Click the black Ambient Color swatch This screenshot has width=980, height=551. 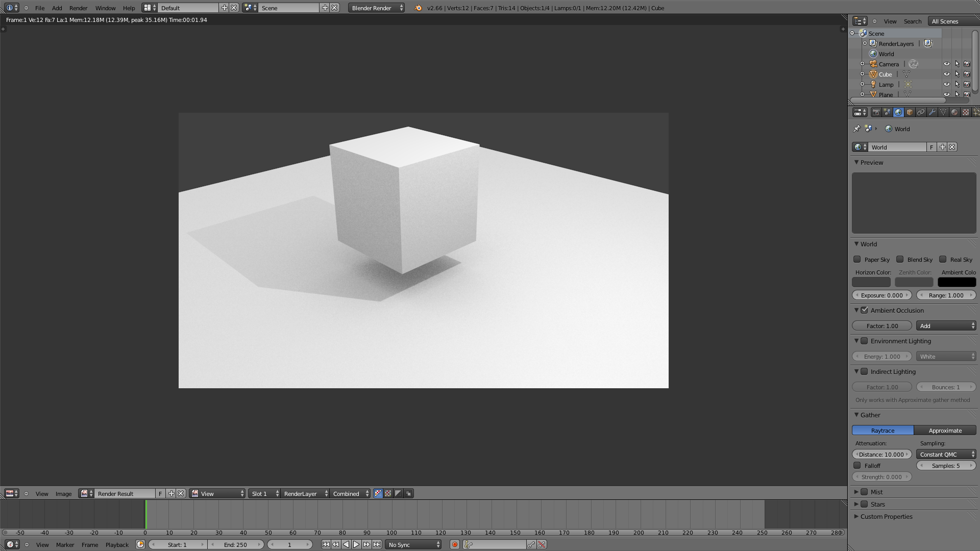(x=957, y=282)
